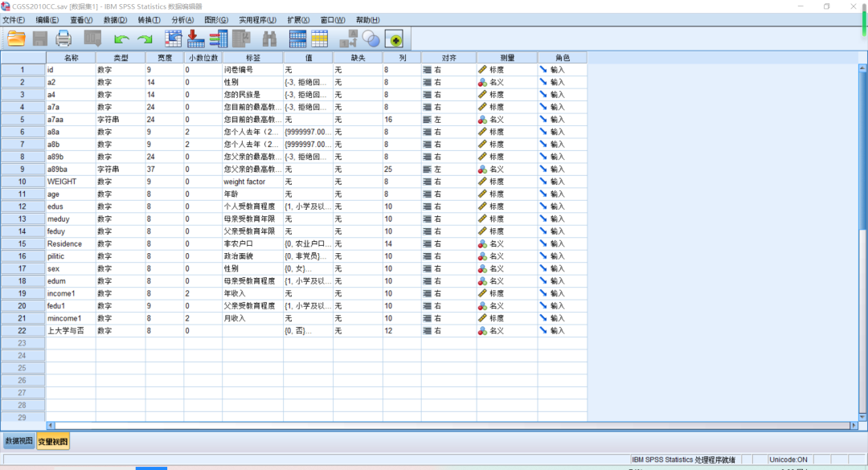Open the 数据(D) menu

(115, 20)
